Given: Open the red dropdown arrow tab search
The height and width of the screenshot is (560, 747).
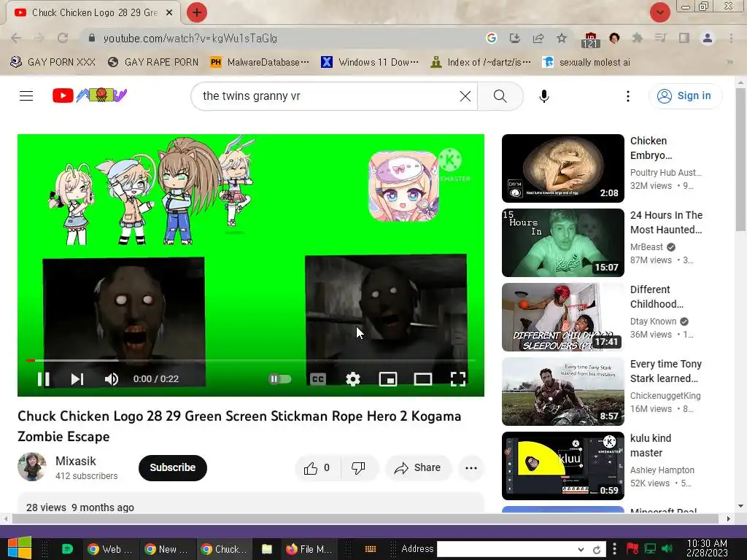Looking at the screenshot, I should point(659,12).
